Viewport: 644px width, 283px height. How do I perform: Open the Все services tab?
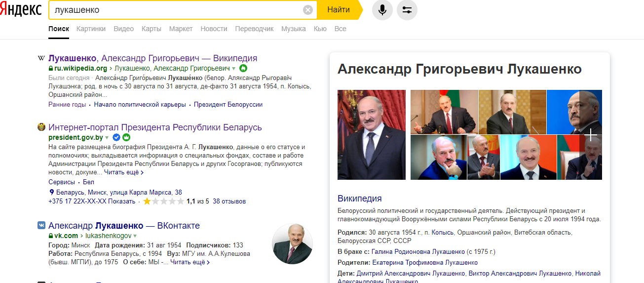[x=341, y=29]
